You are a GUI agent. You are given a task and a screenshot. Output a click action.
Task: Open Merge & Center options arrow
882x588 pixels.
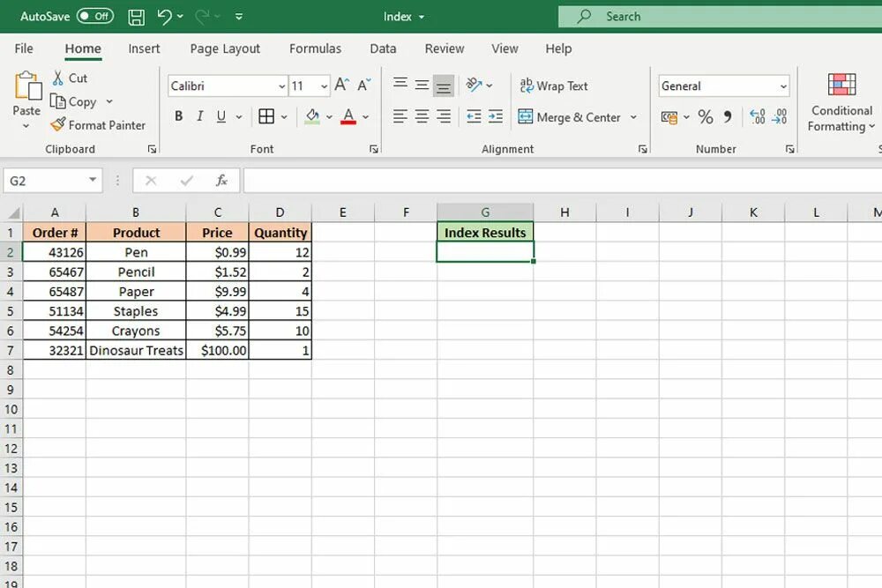pos(633,117)
